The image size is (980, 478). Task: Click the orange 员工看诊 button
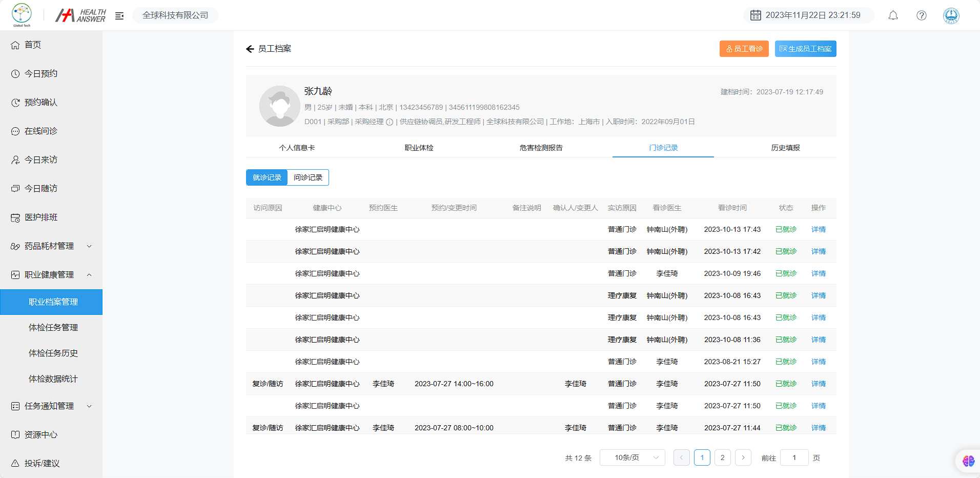744,49
